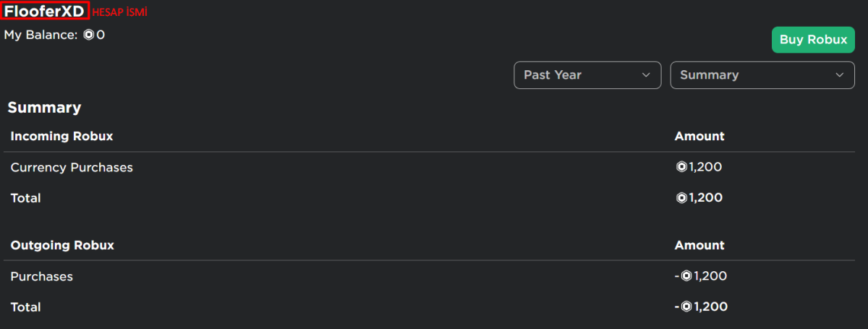
Task: Click the Robux icon in Incoming Total row
Action: (x=681, y=198)
